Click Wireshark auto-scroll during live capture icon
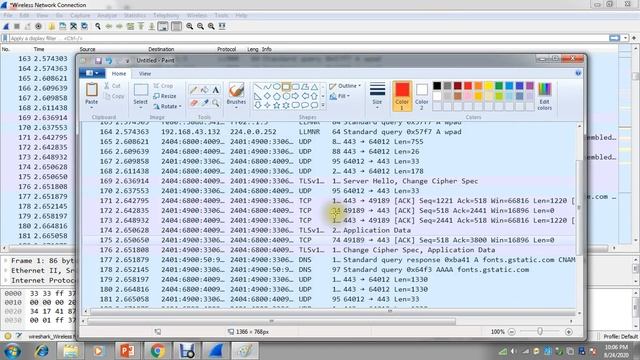 click(x=163, y=26)
